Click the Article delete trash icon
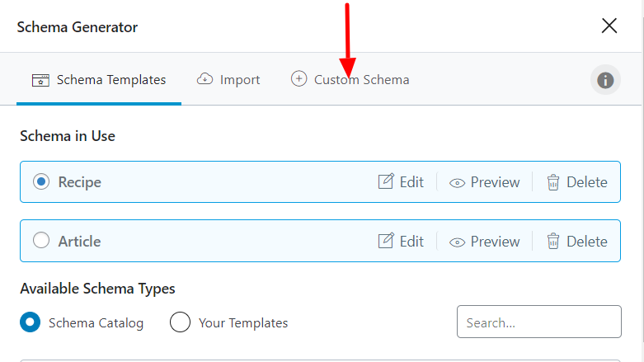The image size is (644, 362). 553,241
